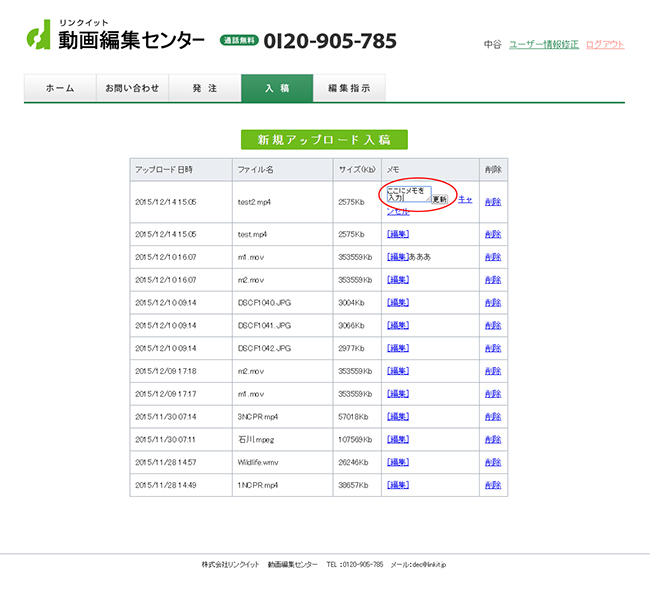
Task: Delete the test.mp4 file row
Action: (x=493, y=234)
